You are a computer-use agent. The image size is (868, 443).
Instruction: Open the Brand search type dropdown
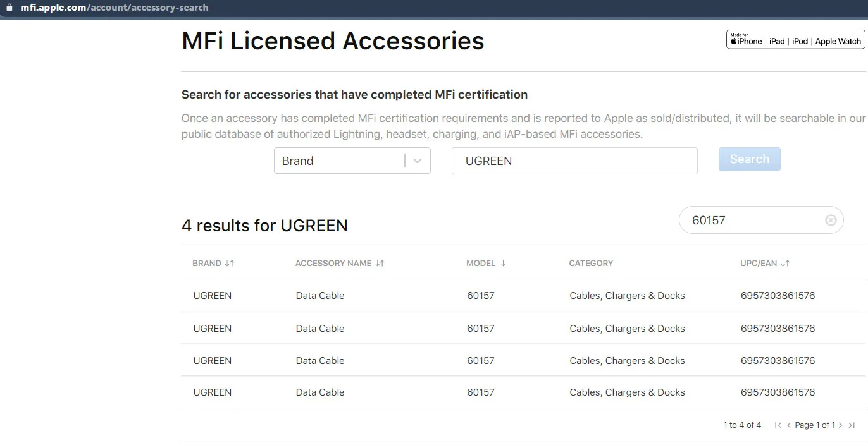tap(352, 161)
